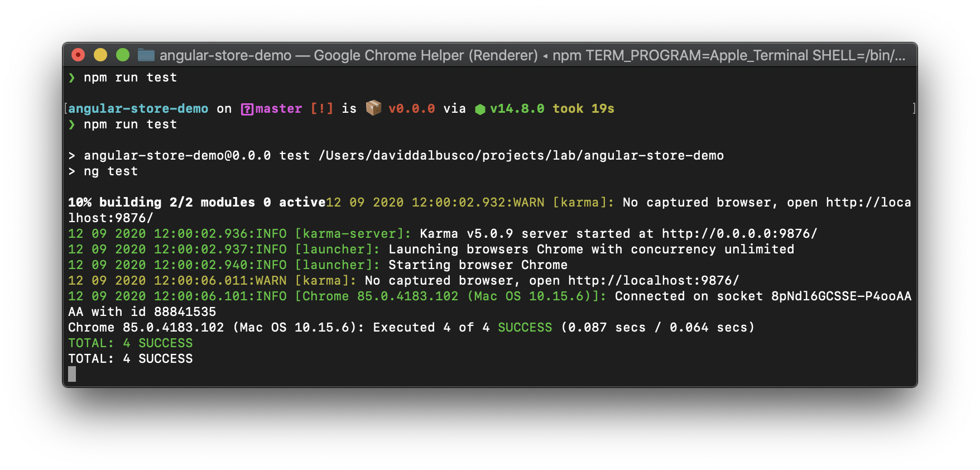Click the yellow minimize window button
980x470 pixels.
(100, 55)
